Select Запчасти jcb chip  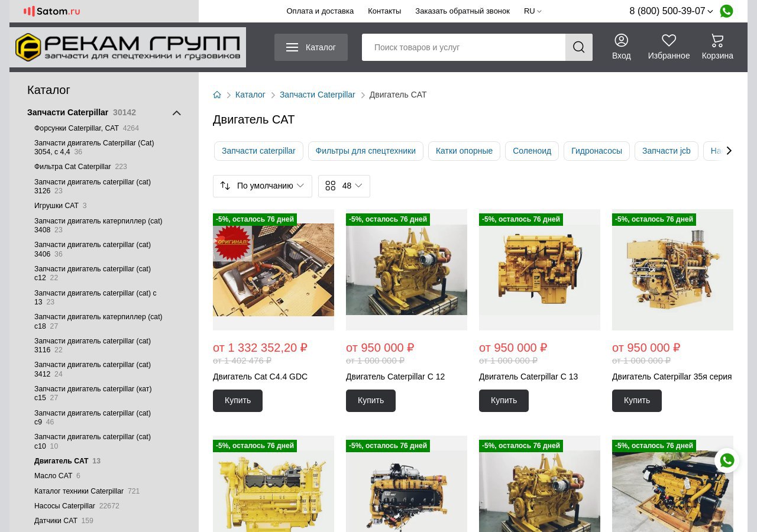[x=667, y=151]
